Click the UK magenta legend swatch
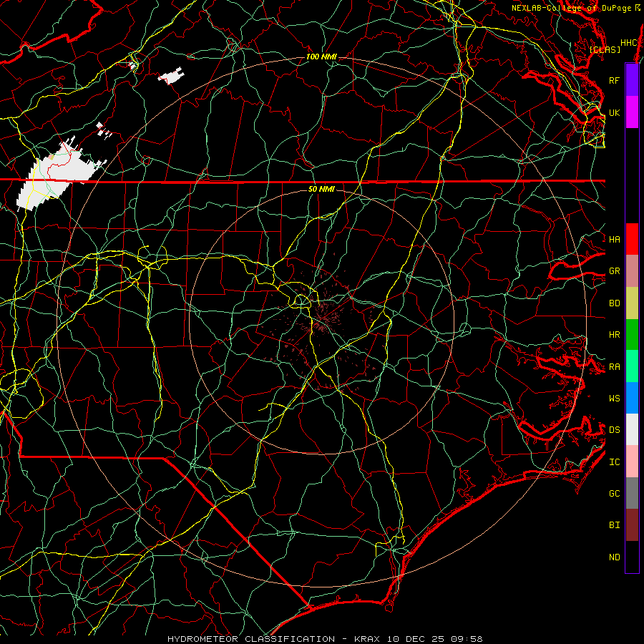644x644 pixels. [632, 112]
